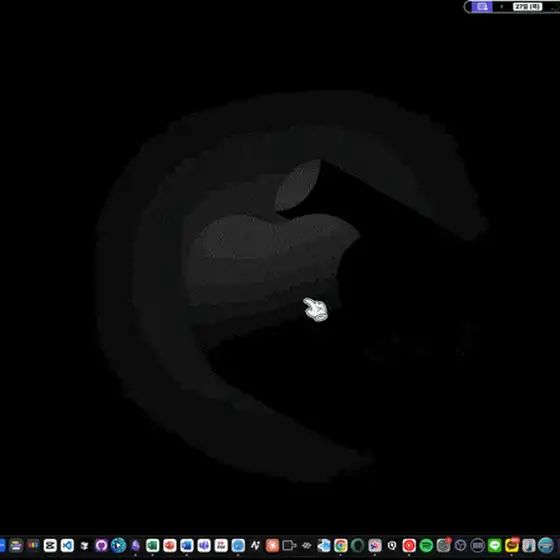Launch Visual Studio Code from the dock
Viewport: 560px width, 560px height.
click(x=67, y=545)
